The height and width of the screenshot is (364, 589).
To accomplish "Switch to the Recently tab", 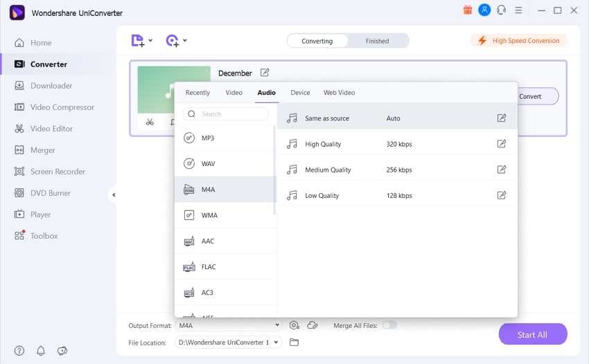I will 197,93.
